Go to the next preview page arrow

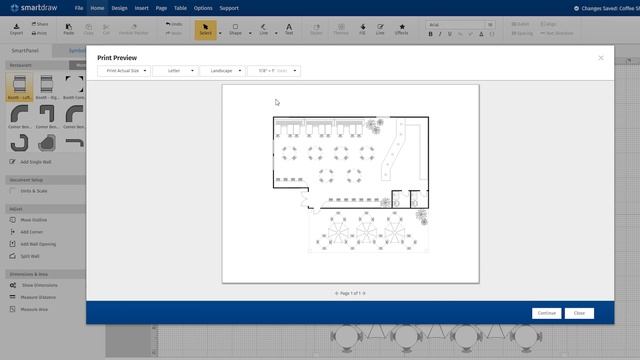(x=364, y=293)
